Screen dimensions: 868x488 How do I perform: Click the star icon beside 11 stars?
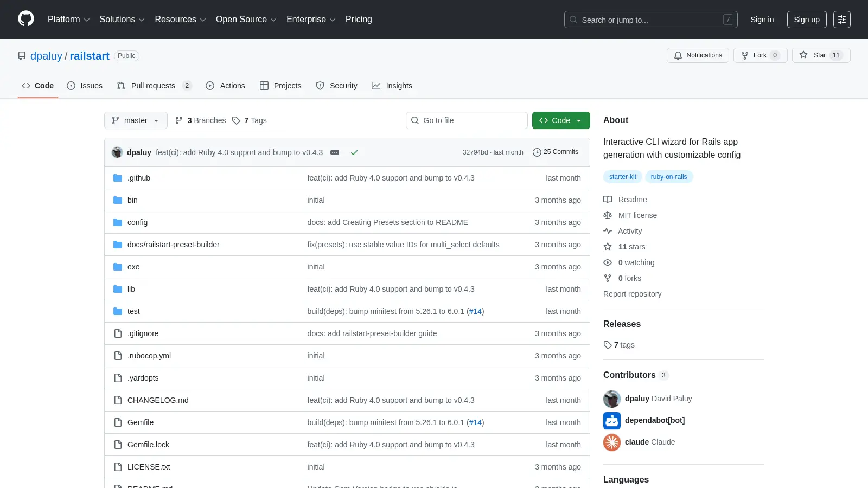pos(608,247)
